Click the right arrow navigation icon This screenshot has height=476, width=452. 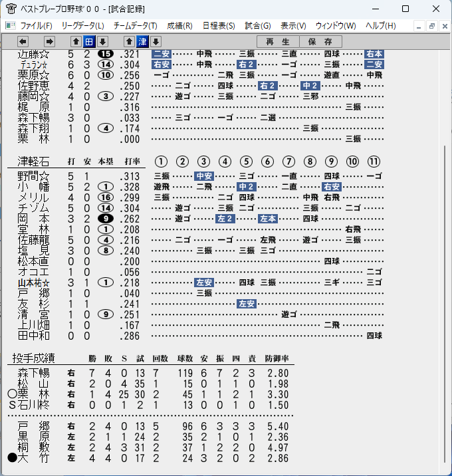click(49, 42)
